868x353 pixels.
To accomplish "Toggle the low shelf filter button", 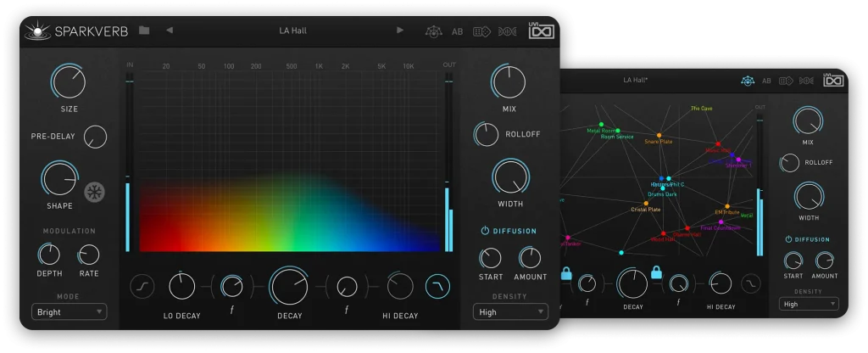I will [x=142, y=288].
